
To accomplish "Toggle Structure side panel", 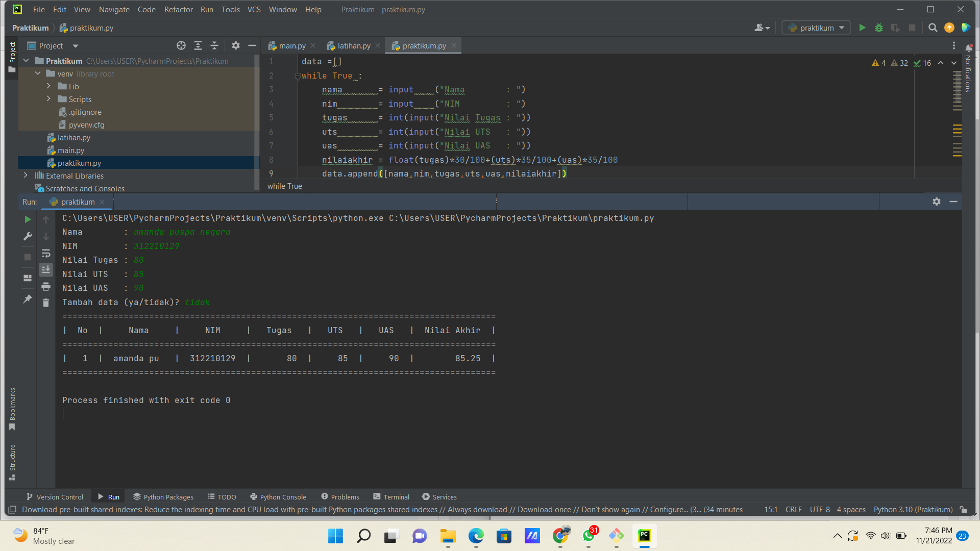I will [12, 462].
